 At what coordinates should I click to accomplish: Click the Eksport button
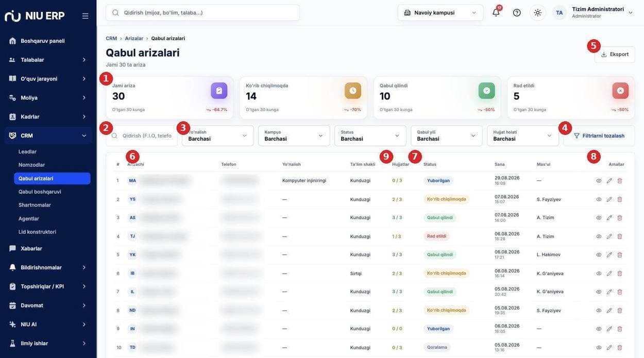pos(615,55)
